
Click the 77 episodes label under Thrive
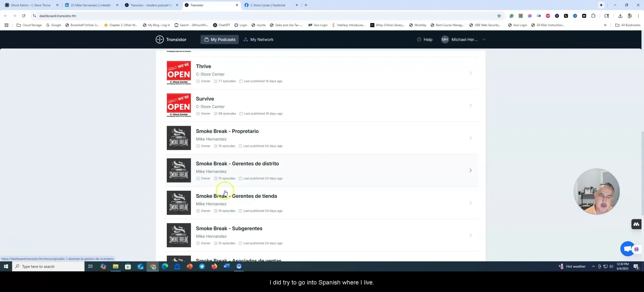point(225,81)
